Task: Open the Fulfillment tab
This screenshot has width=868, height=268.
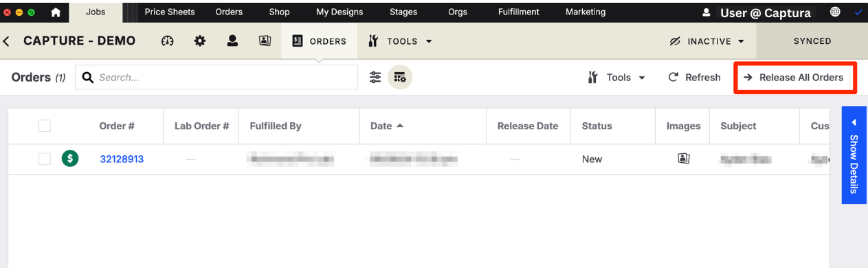Action: (519, 12)
